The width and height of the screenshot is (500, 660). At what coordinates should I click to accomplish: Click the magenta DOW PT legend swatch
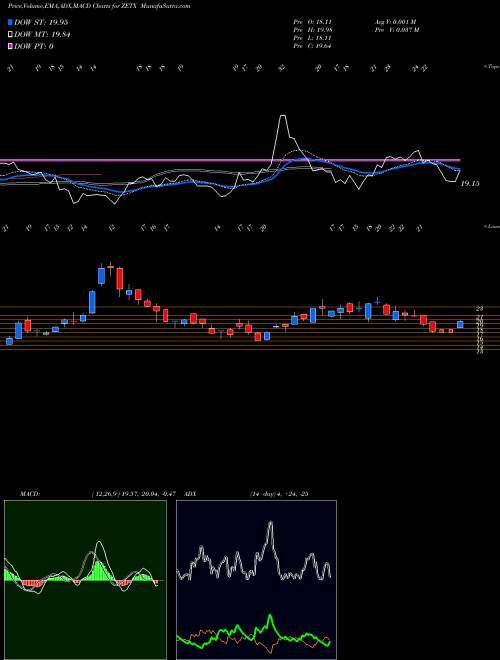click(x=10, y=46)
